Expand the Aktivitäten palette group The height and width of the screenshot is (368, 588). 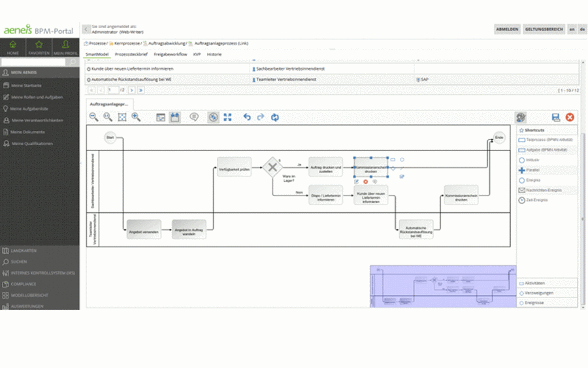(547, 283)
